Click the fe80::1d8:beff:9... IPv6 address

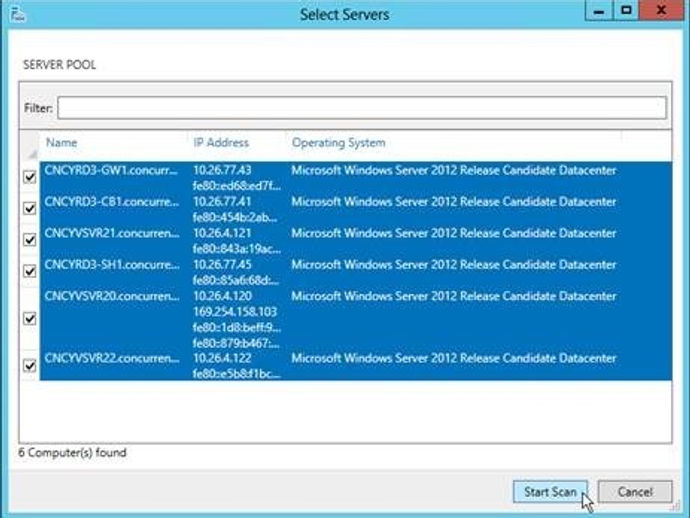point(237,327)
